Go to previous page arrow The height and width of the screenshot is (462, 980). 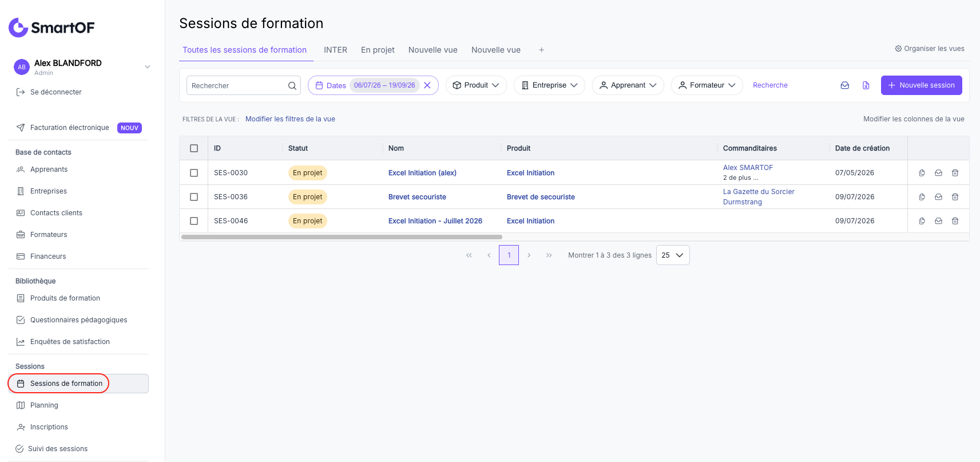pyautogui.click(x=489, y=255)
